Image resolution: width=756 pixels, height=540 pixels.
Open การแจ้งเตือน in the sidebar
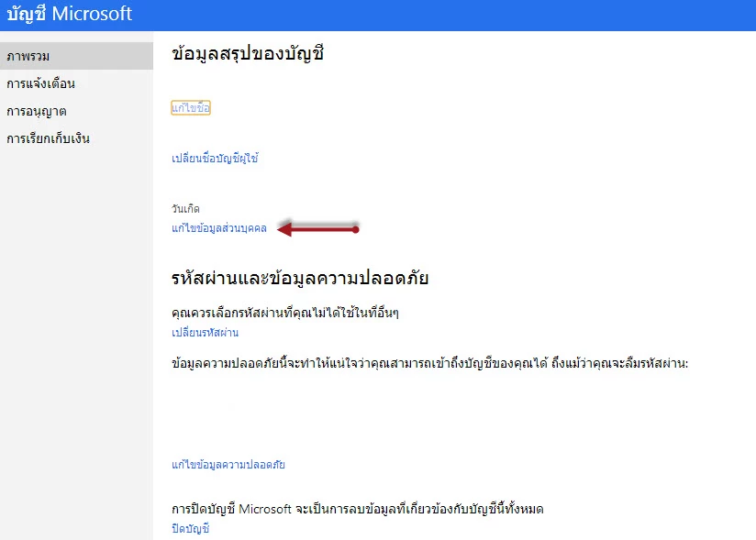(x=41, y=83)
